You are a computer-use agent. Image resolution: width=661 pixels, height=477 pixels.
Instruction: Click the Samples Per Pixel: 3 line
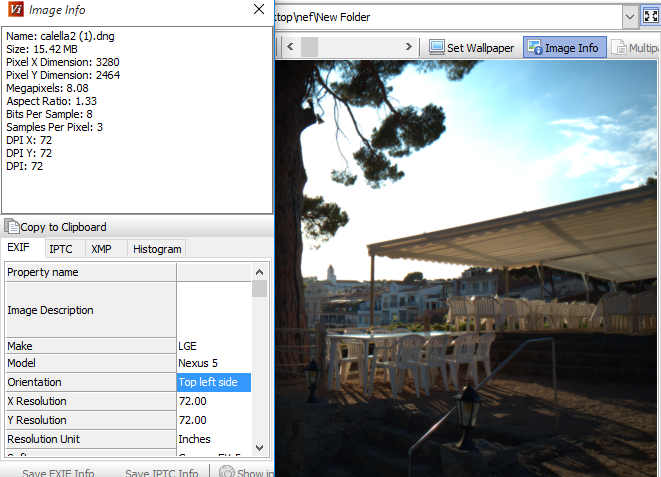tap(54, 127)
